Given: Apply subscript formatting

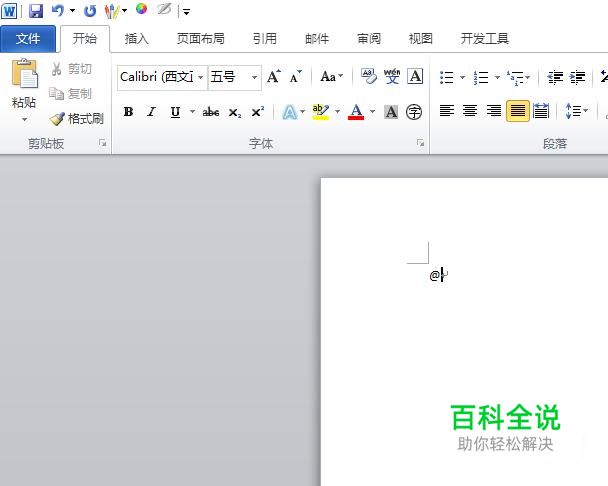Looking at the screenshot, I should click(234, 112).
